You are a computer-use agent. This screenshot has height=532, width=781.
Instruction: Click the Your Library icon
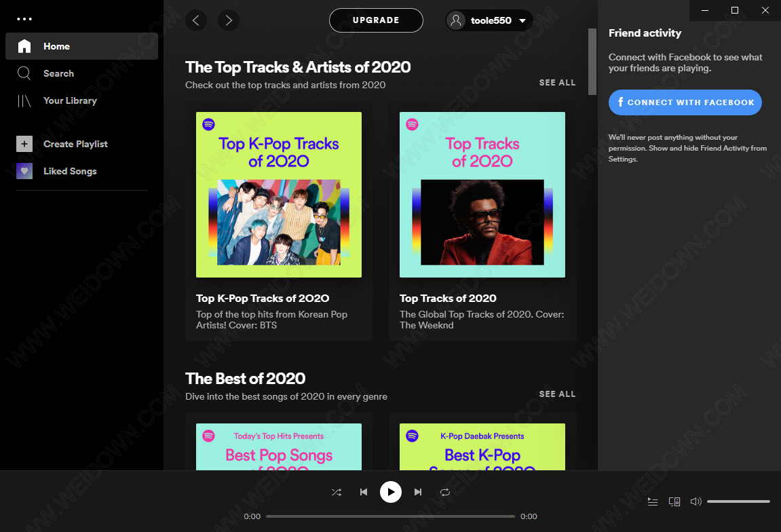(x=24, y=100)
